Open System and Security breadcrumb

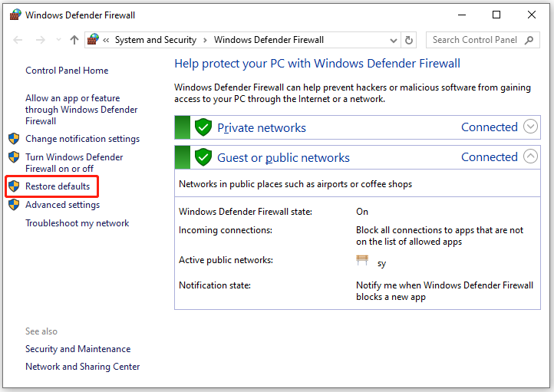[x=156, y=40]
